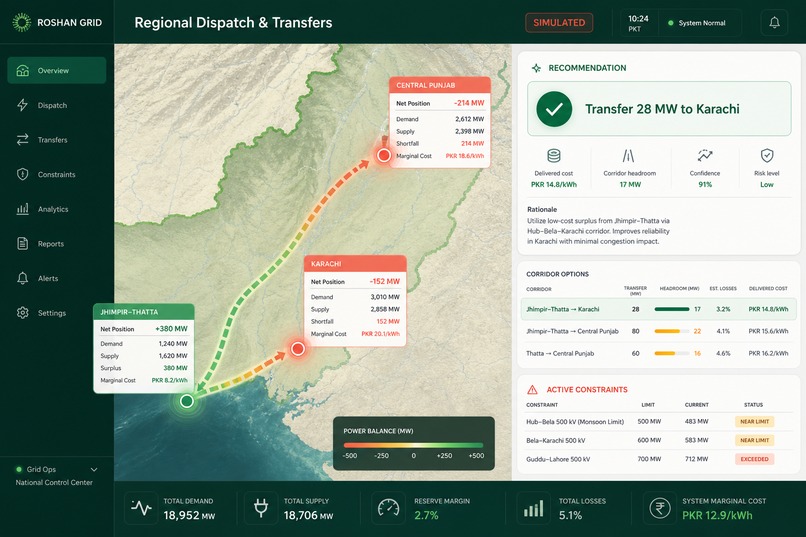The width and height of the screenshot is (806, 537).
Task: Click the EXCEEDED status badge
Action: [755, 459]
